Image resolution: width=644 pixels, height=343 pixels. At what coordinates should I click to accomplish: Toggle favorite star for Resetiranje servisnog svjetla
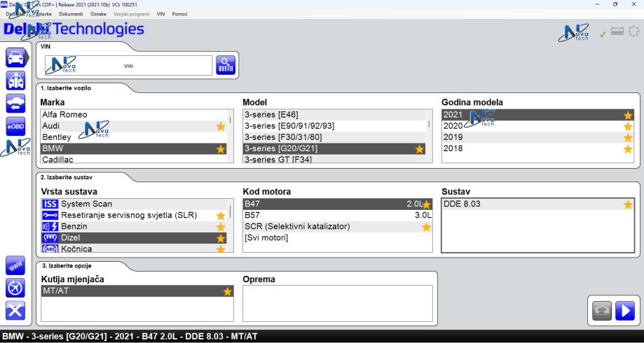[221, 216]
